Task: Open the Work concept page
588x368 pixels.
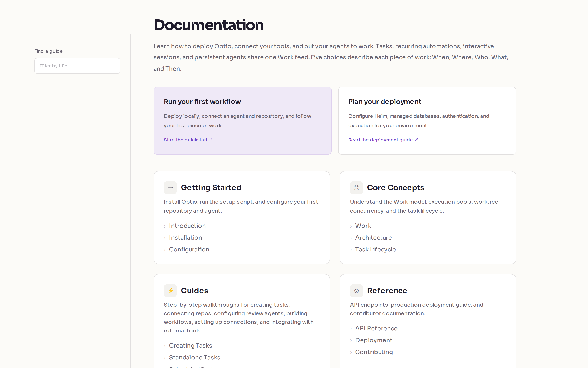Action: coord(363,226)
